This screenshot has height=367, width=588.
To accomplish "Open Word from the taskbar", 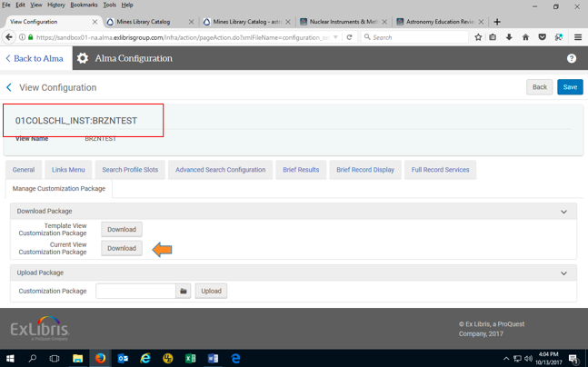I will tap(213, 359).
